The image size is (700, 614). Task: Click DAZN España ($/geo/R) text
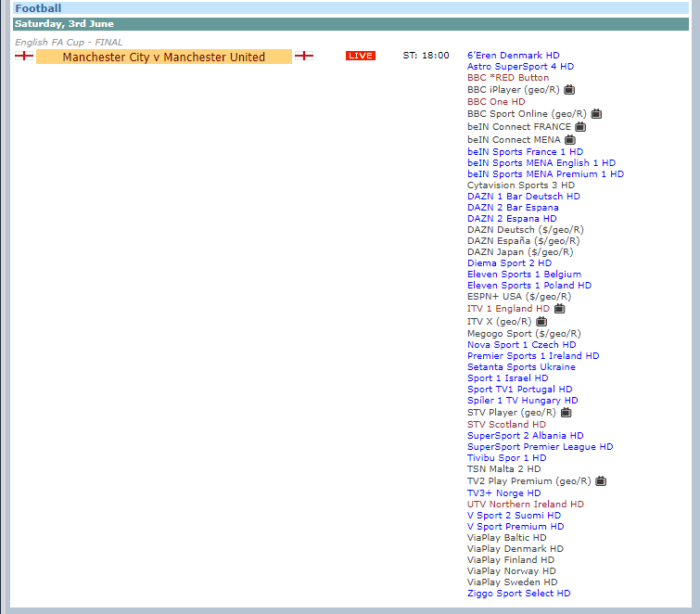(x=524, y=241)
